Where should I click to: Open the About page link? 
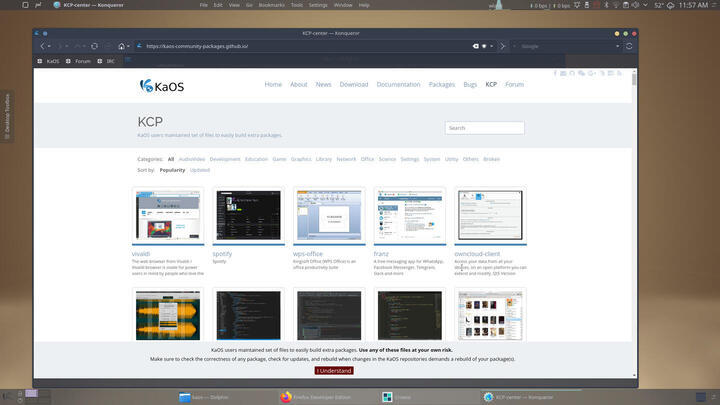(x=298, y=84)
